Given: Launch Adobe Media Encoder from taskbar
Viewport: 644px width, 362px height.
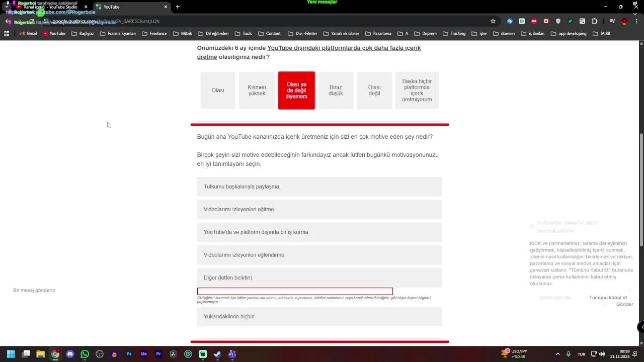Looking at the screenshot, I should tap(144, 354).
